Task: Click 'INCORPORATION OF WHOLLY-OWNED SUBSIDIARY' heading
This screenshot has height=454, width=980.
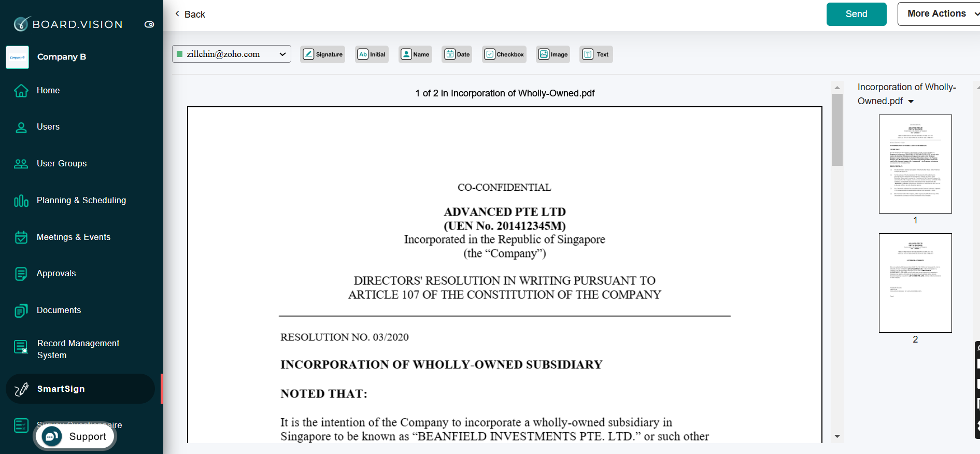Action: click(x=442, y=365)
